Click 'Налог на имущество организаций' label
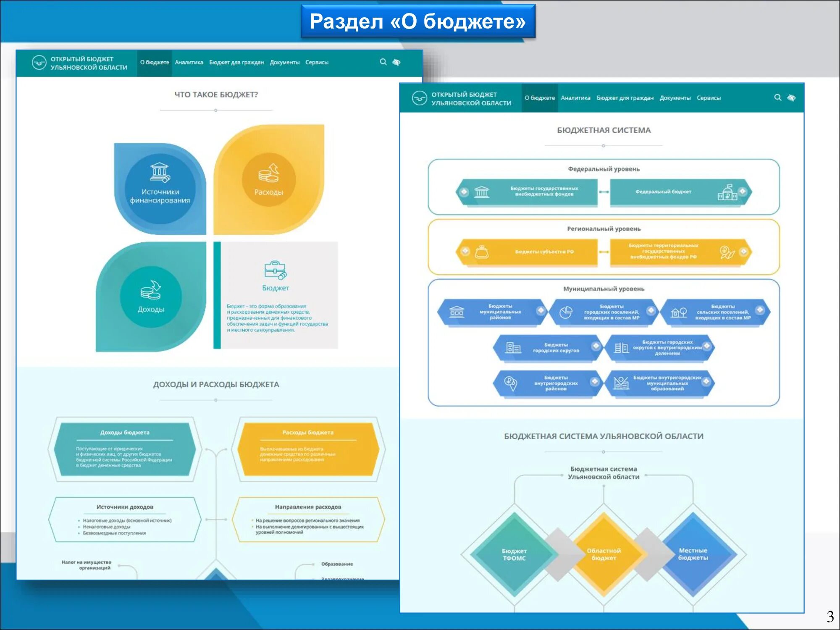 (x=87, y=565)
